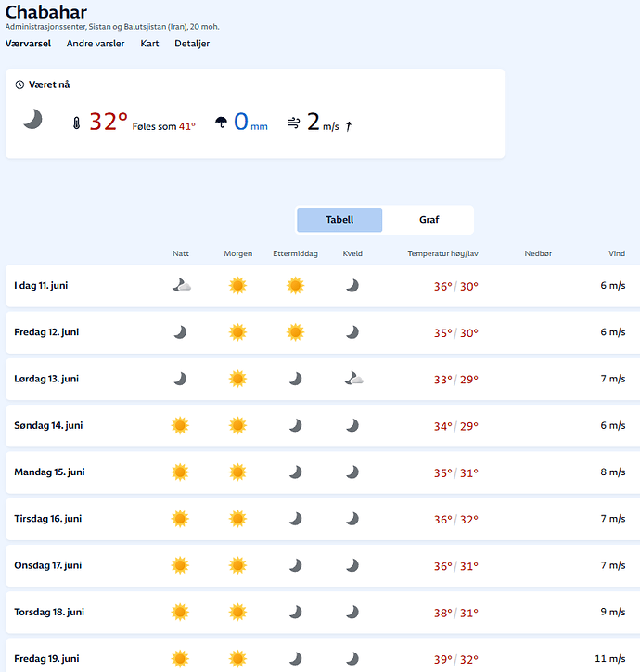
Task: Switch to Graf view
Action: coord(429,220)
